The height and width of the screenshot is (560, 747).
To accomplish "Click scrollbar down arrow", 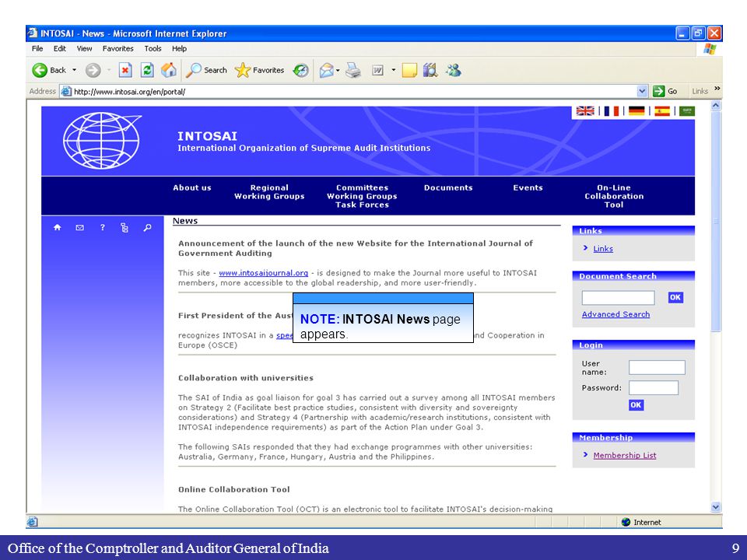I will pos(716,506).
